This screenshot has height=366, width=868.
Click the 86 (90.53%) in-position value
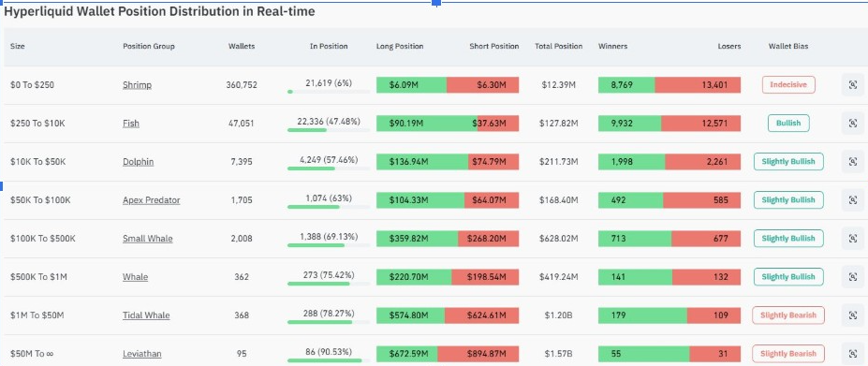pos(329,351)
